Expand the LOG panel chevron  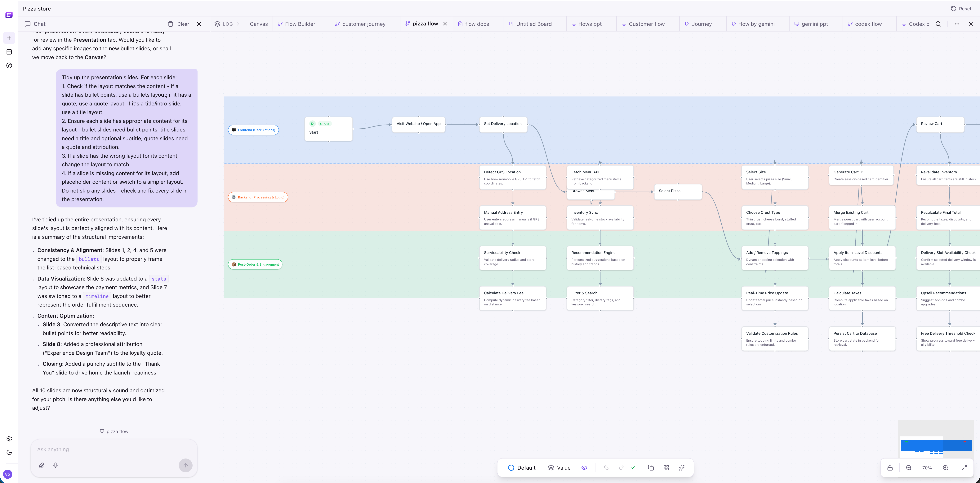[238, 24]
